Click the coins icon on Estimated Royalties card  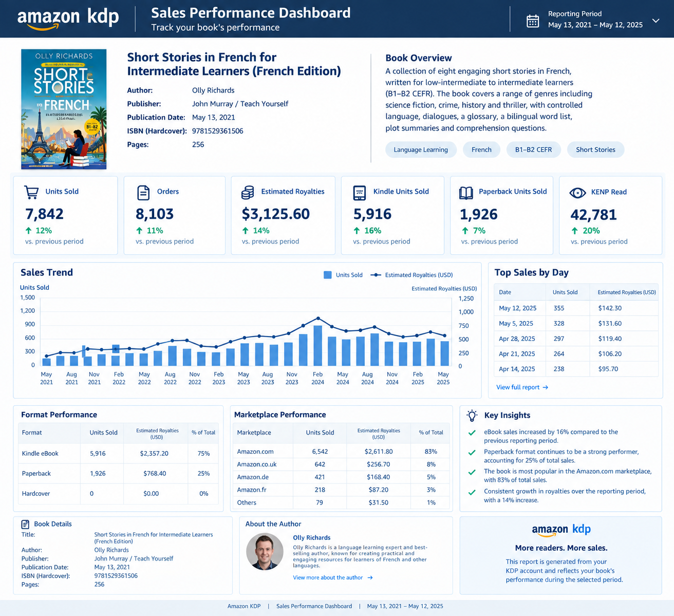coord(248,193)
